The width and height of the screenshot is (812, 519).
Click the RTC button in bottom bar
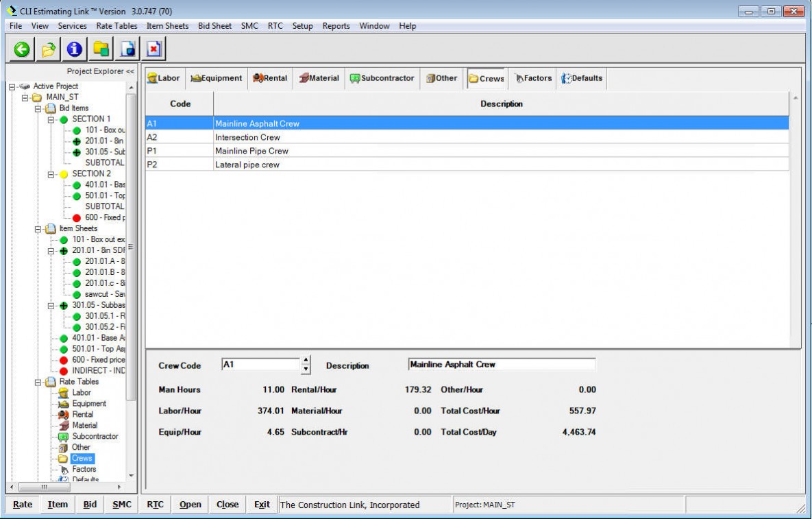[x=155, y=505]
